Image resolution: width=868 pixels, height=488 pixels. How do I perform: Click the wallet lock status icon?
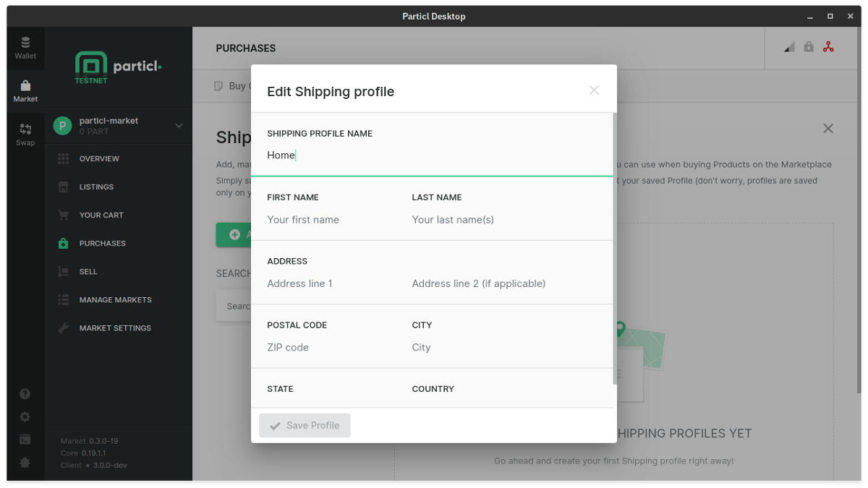point(809,47)
